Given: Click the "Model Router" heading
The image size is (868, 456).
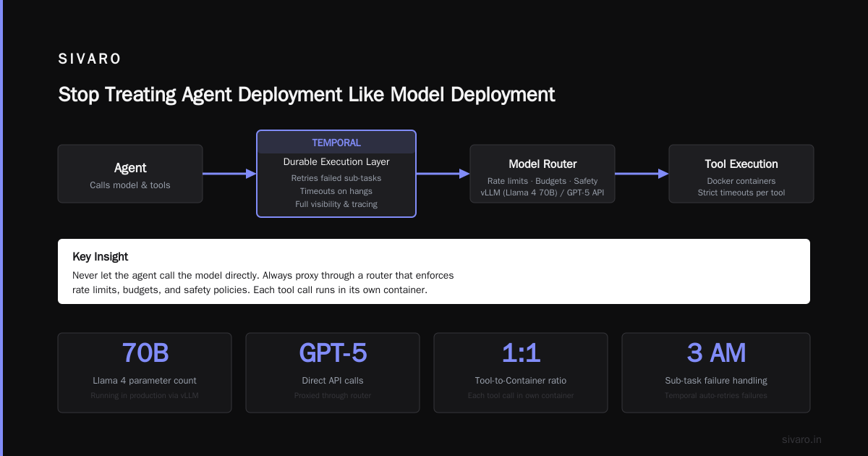Looking at the screenshot, I should click(x=542, y=164).
